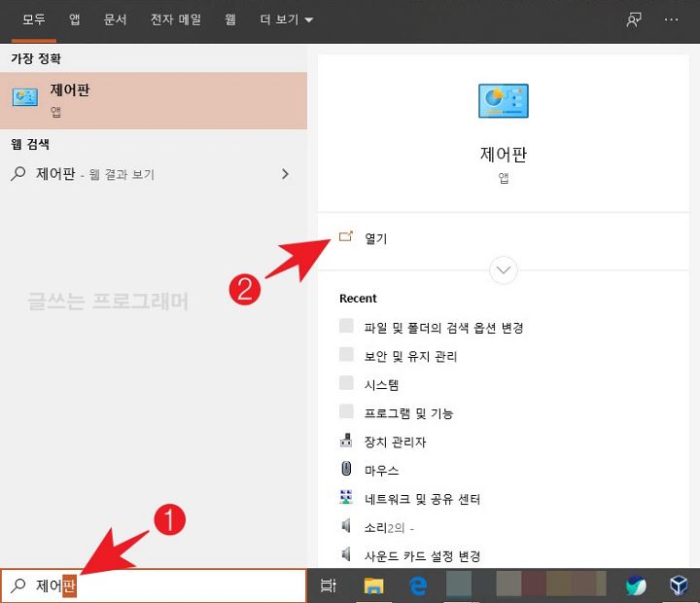The width and height of the screenshot is (700, 603).
Task: Click placeholder icon beside 시스템
Action: click(346, 383)
